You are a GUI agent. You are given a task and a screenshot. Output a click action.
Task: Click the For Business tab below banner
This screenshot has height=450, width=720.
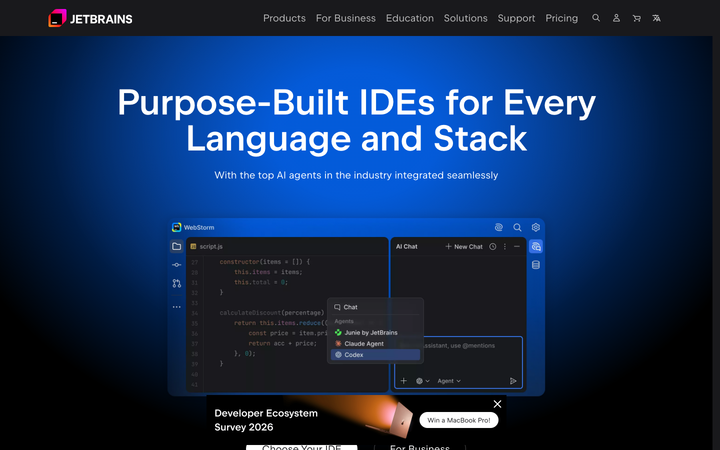tap(420, 447)
